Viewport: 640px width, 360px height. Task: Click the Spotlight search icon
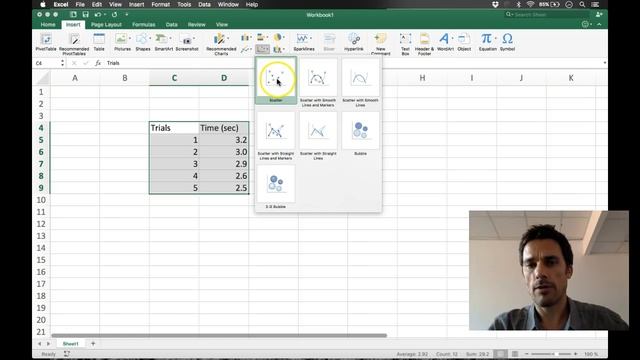coord(582,4)
